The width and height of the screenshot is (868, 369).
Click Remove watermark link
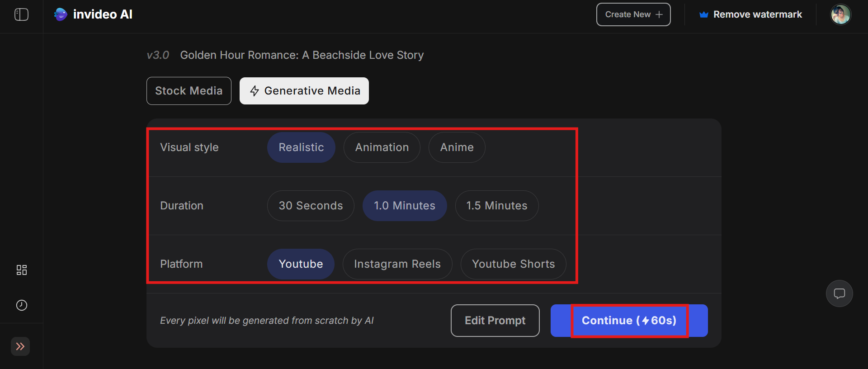click(750, 14)
